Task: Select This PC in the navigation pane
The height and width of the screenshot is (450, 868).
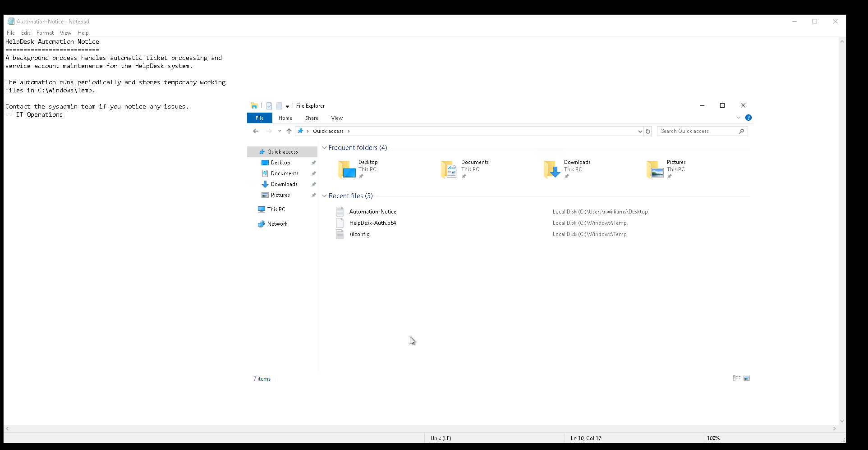Action: pyautogui.click(x=276, y=209)
